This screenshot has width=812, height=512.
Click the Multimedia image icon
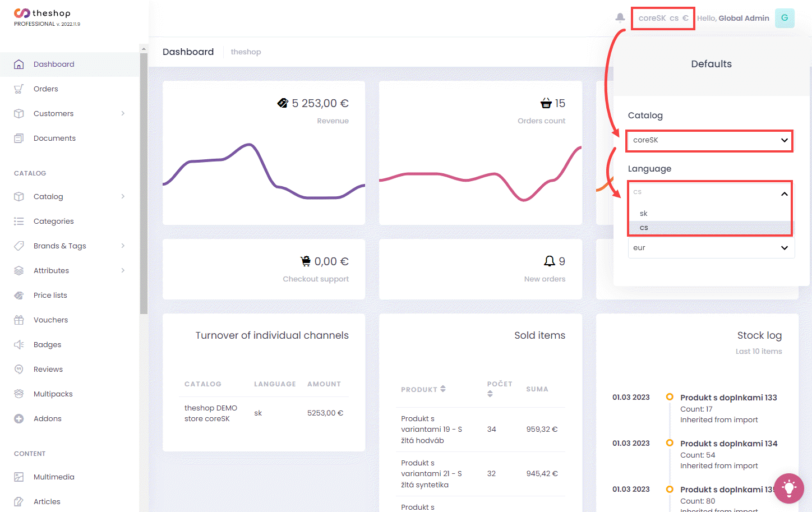[x=19, y=477]
